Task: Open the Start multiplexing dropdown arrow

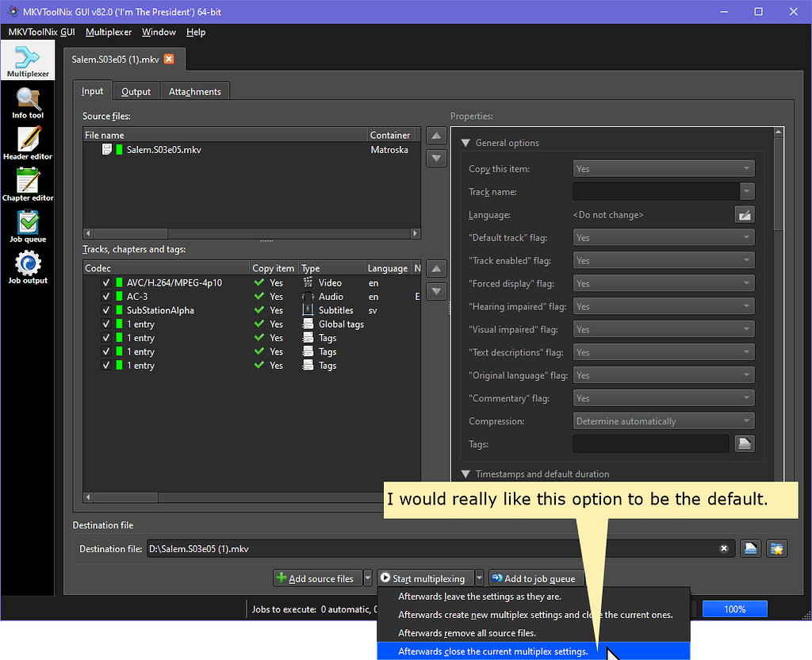Action: pyautogui.click(x=480, y=578)
